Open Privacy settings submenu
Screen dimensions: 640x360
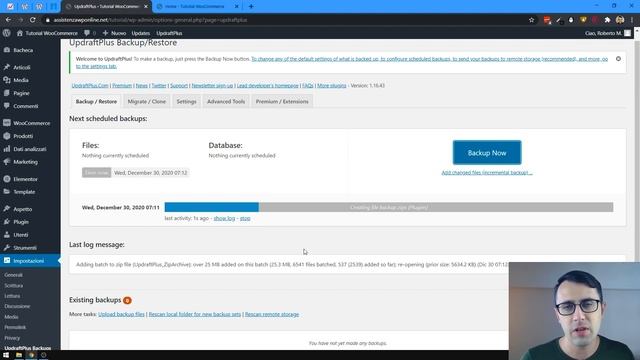click(x=12, y=338)
